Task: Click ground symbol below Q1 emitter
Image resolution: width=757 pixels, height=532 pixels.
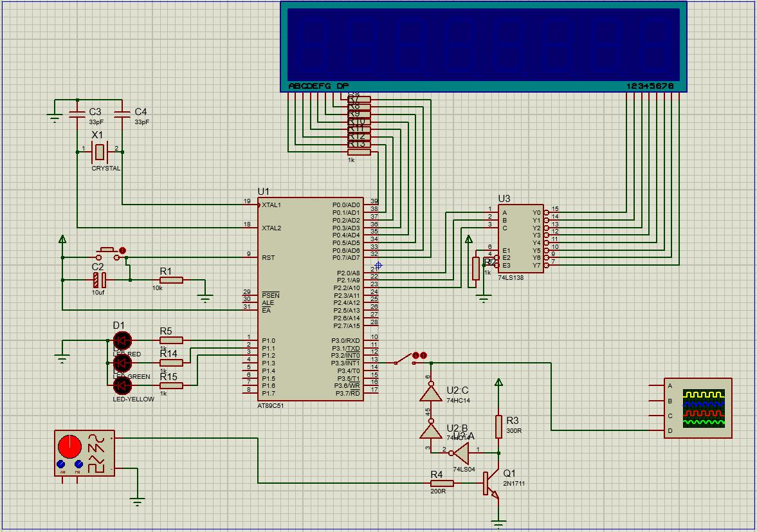Action: click(498, 523)
